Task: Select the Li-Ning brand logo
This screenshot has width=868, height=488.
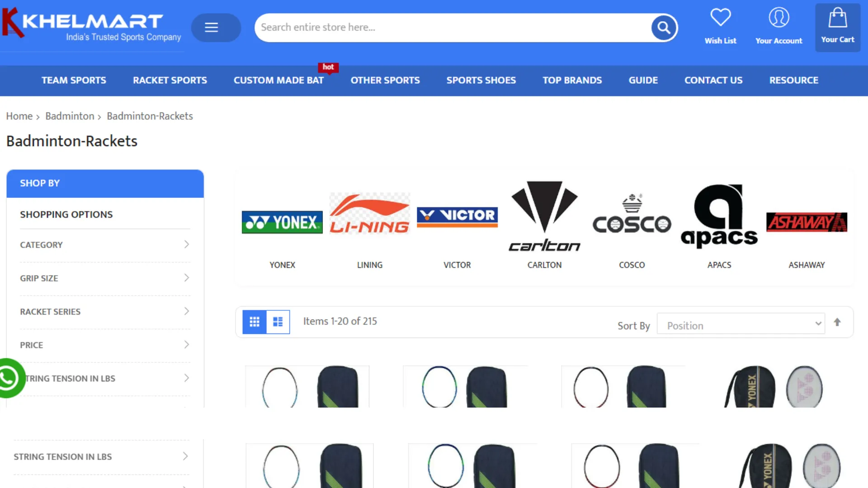Action: (369, 214)
